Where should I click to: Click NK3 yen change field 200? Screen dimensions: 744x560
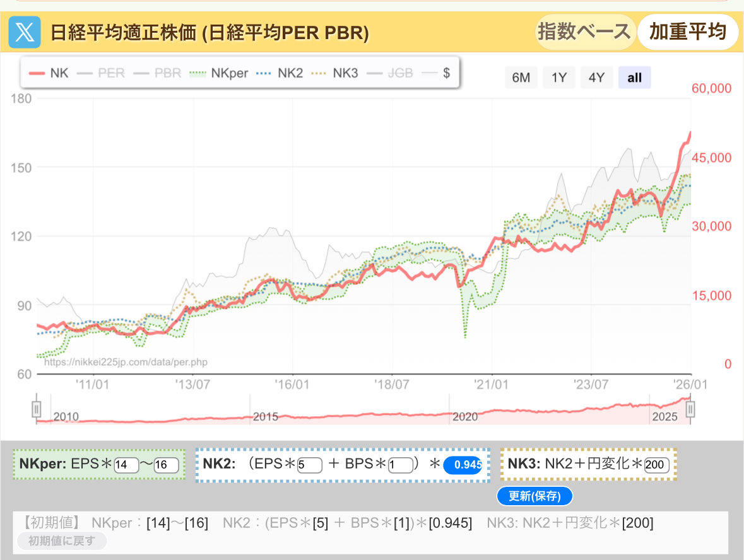click(657, 465)
